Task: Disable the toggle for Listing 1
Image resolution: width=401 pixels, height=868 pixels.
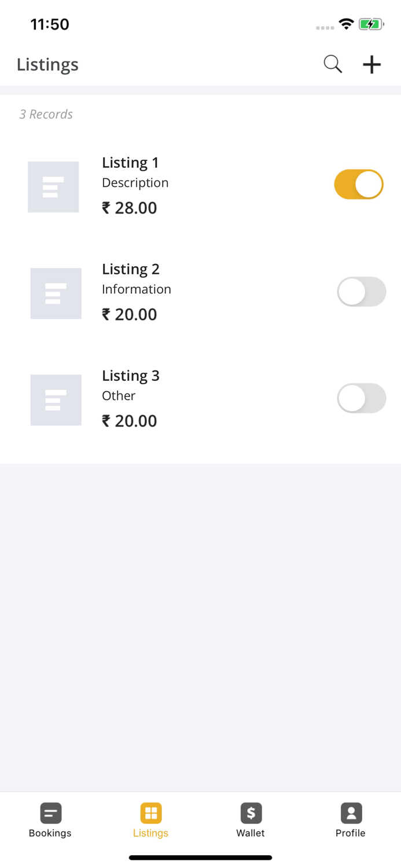Action: point(358,184)
